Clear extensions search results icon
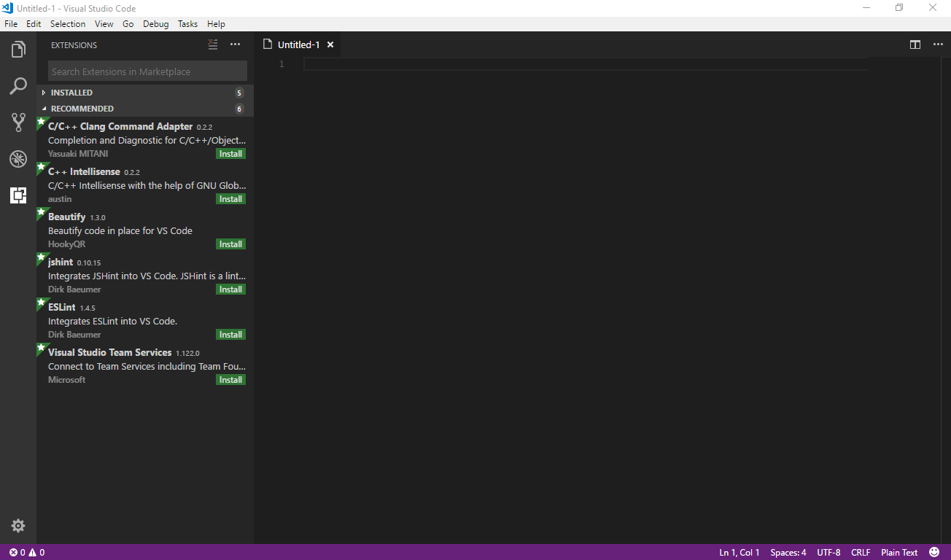 [213, 44]
